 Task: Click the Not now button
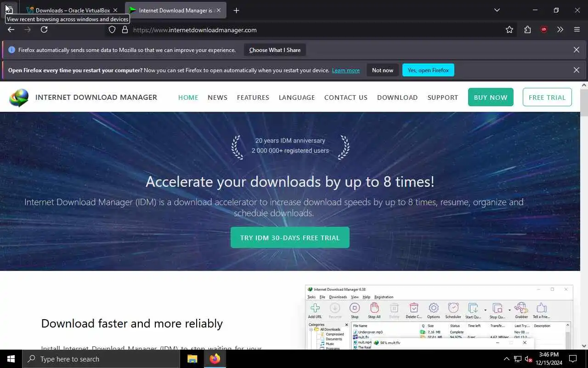[x=383, y=70]
